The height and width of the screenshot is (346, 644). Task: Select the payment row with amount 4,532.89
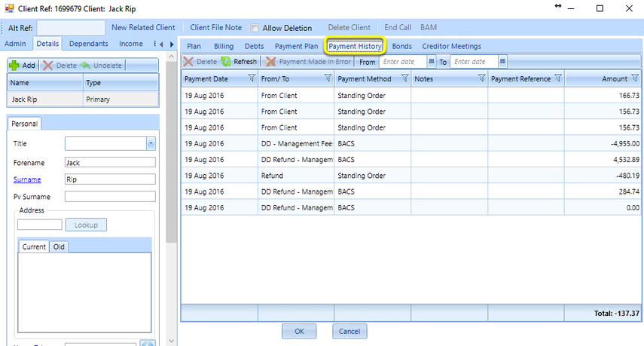[x=411, y=160]
